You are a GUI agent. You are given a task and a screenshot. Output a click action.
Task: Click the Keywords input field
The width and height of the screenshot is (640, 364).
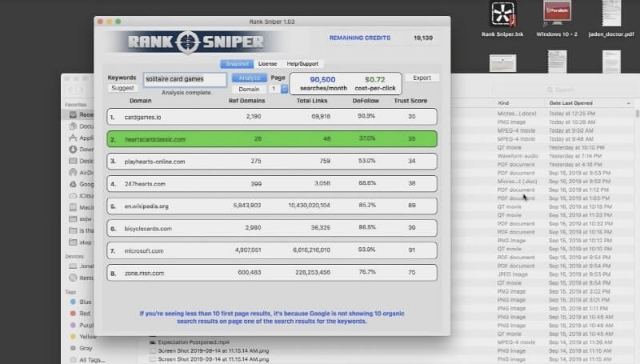185,79
